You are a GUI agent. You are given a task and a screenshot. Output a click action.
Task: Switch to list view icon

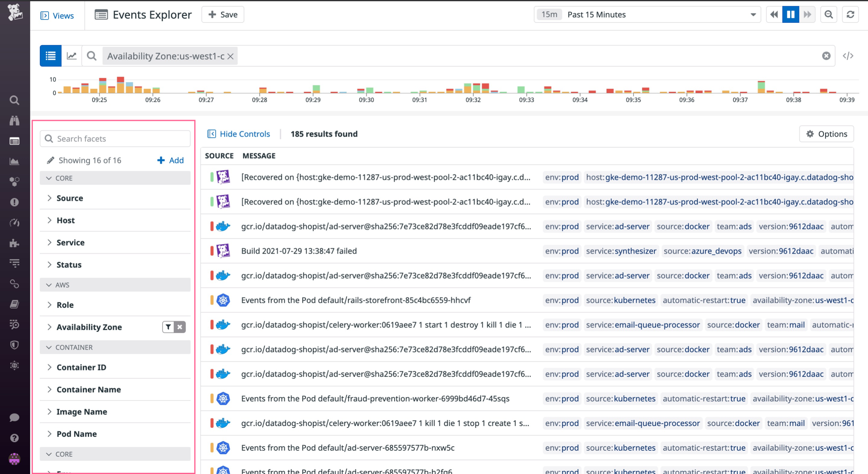point(50,56)
